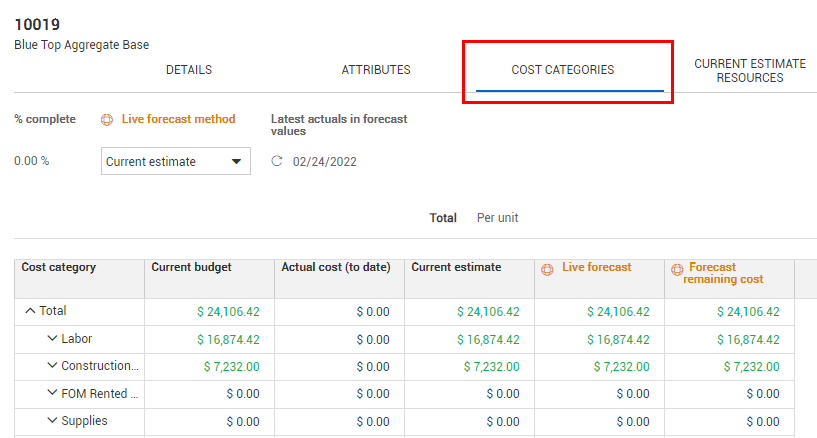Expand the FOM Rented row
The width and height of the screenshot is (817, 438).
click(52, 394)
